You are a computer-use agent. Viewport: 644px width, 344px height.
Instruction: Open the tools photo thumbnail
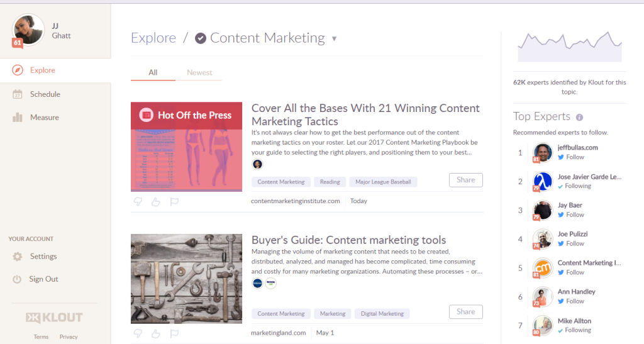186,279
